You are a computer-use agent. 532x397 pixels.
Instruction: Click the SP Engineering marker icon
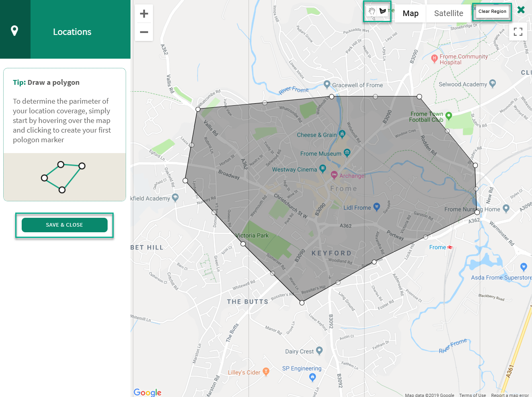point(313,377)
